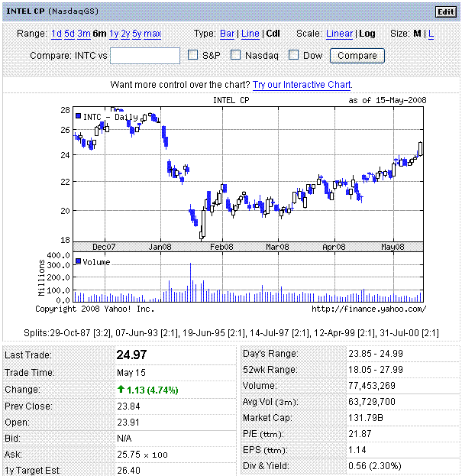
Task: Tick the Nasdaq checkbox
Action: [236, 55]
